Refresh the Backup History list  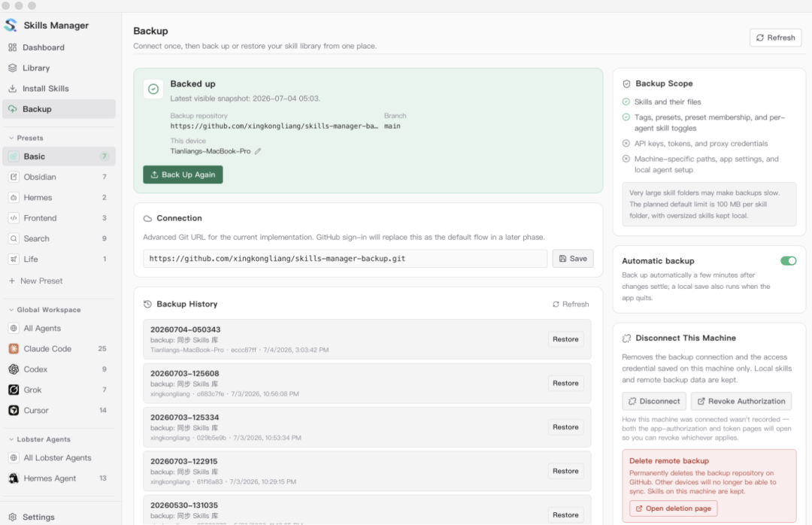tap(571, 304)
